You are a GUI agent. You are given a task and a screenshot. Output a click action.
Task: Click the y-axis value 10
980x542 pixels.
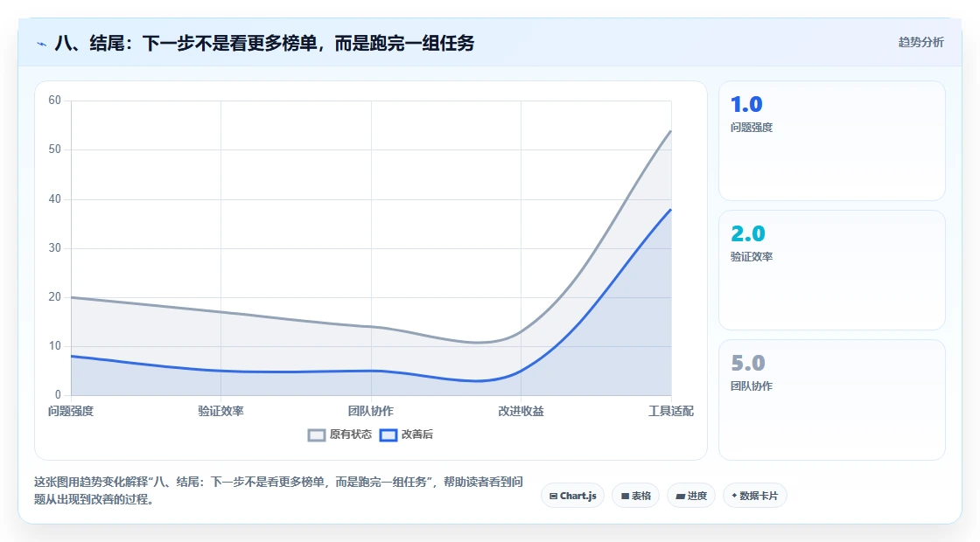coord(55,346)
